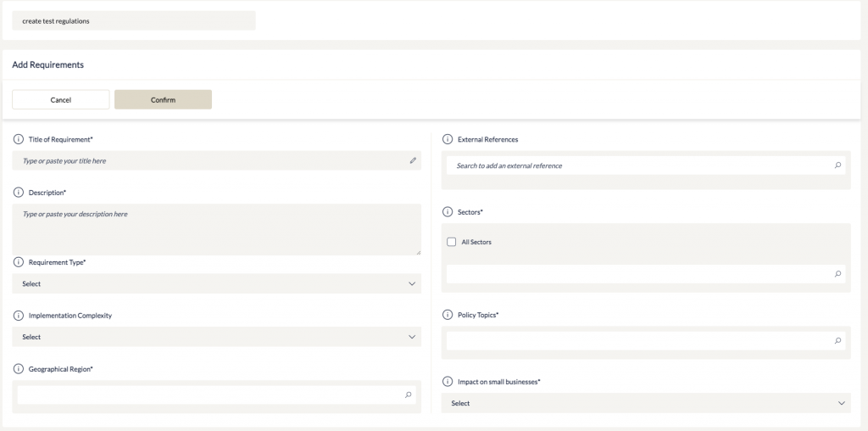Open info icon for Requirement Type
Image resolution: width=868 pixels, height=431 pixels.
coord(19,262)
